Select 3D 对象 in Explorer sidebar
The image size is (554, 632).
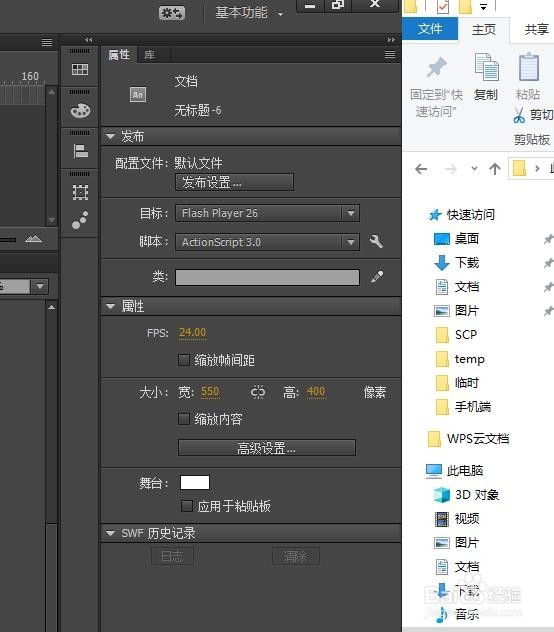[467, 495]
